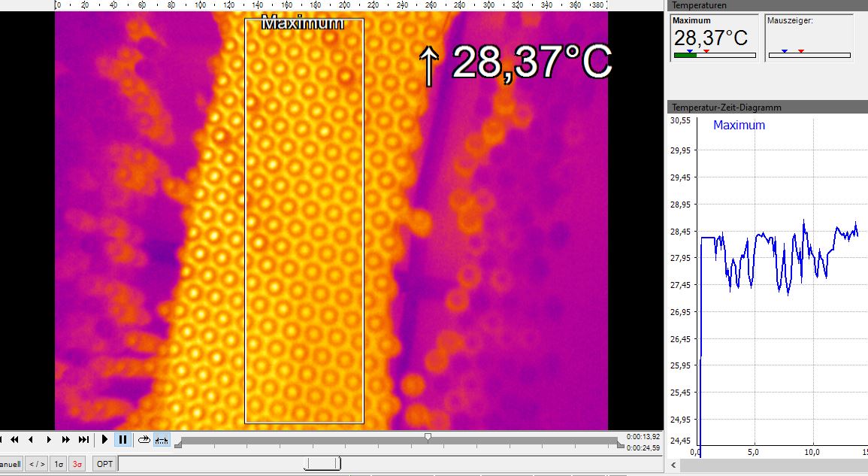Select the red 3σ scaling button

pyautogui.click(x=77, y=464)
